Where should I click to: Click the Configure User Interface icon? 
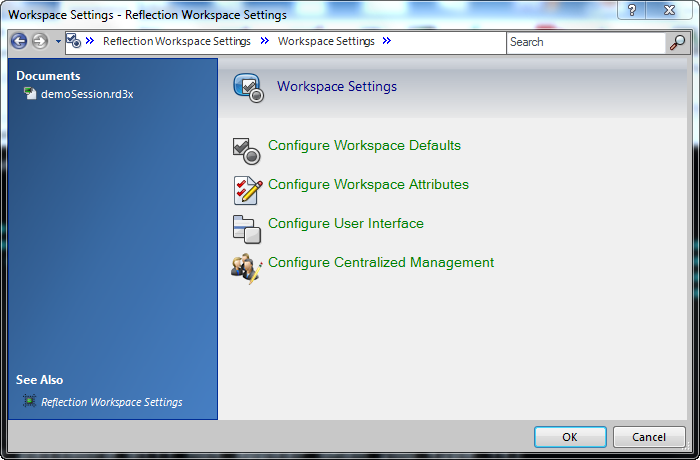coord(246,229)
